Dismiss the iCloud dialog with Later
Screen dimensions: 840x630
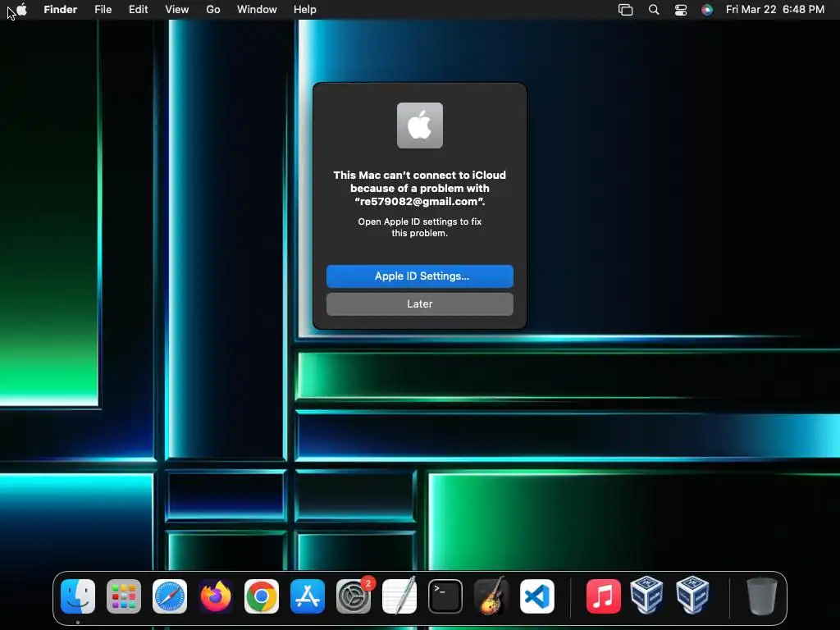coord(419,304)
